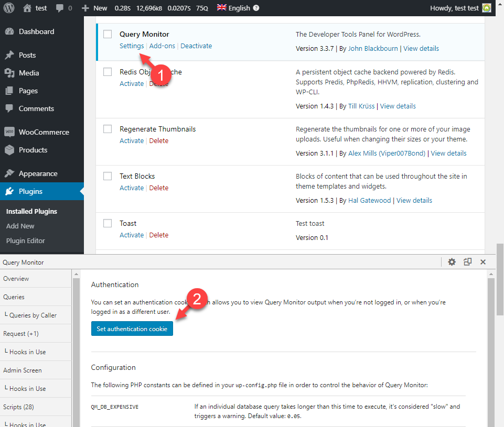Deactivate the Query Monitor plugin
The width and height of the screenshot is (504, 427).
(196, 46)
